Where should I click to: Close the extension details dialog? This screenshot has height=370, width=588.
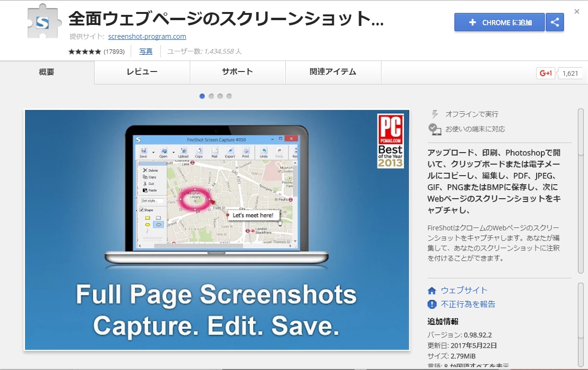[576, 11]
